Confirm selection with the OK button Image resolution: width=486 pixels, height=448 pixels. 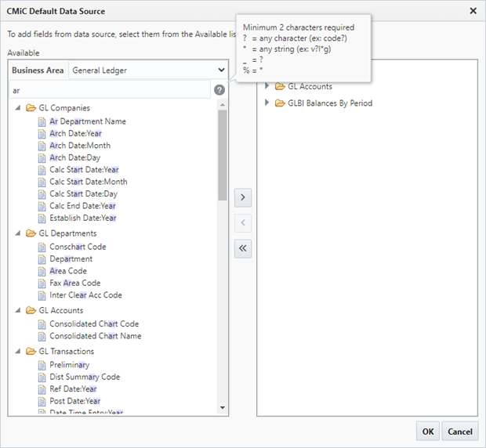428,432
